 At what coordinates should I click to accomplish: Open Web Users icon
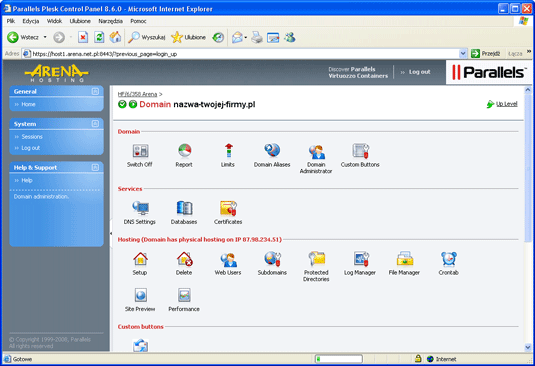tap(228, 260)
